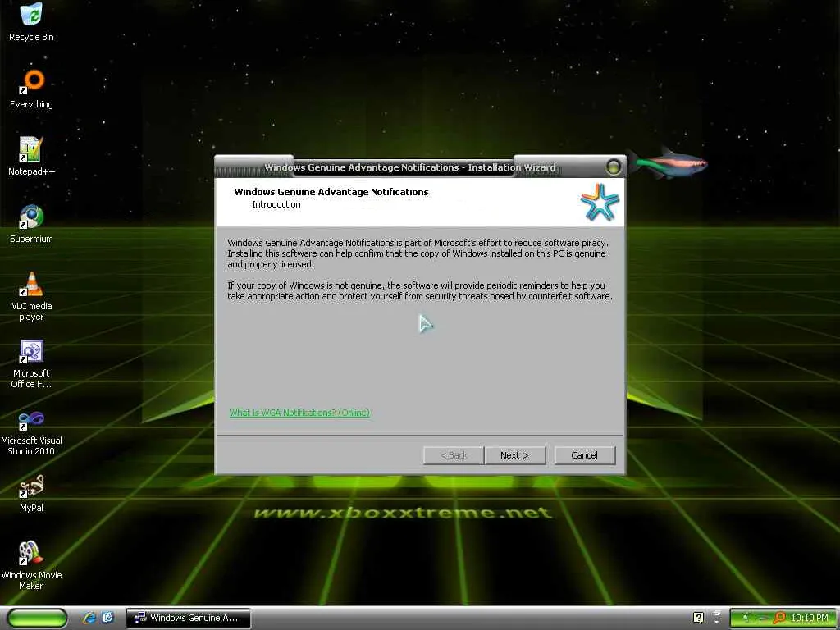The height and width of the screenshot is (630, 840).
Task: Launch Microsoft Visual Studio 2010 shortcut
Action: (x=31, y=432)
